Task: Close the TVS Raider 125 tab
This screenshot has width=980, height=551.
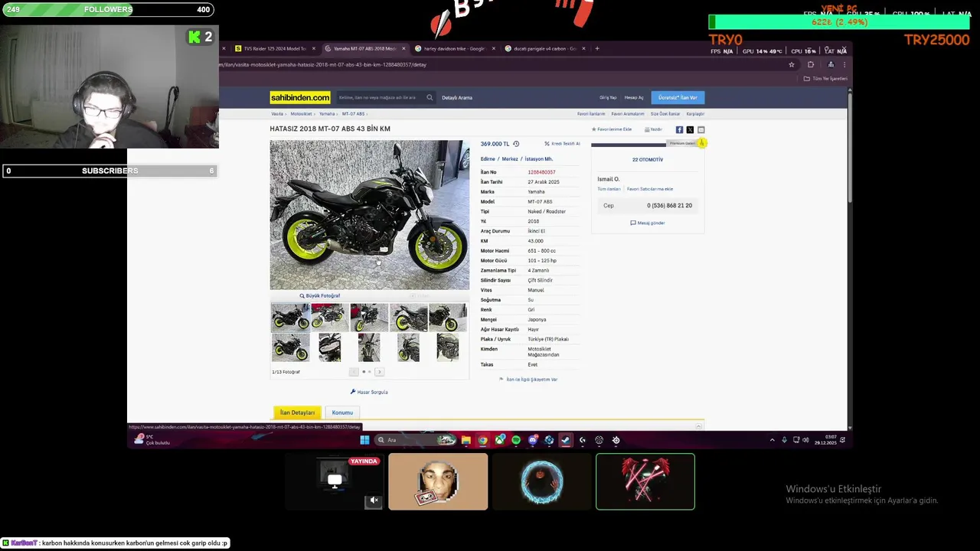Action: (x=313, y=48)
